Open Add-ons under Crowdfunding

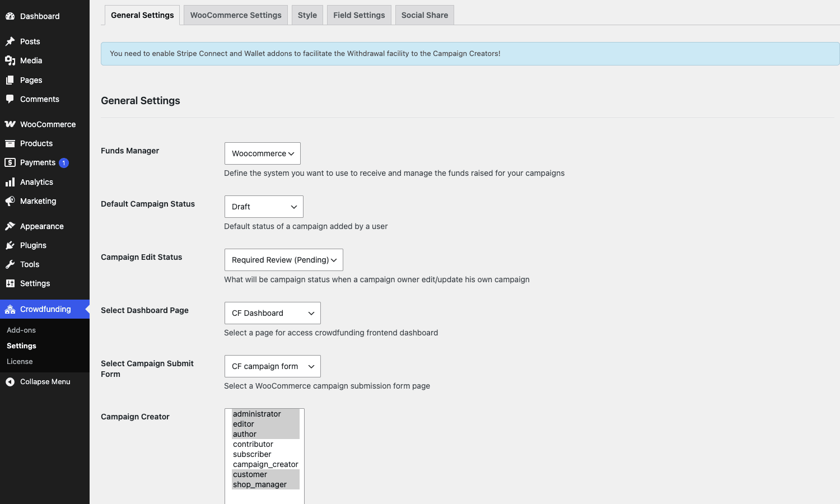tap(21, 330)
